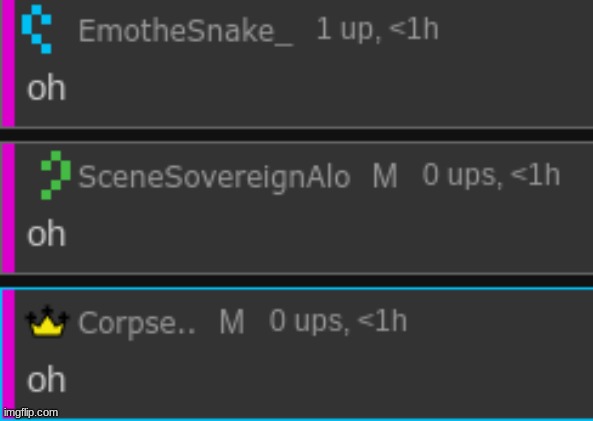Click Corpse..'s "0 ups, <1h" info
593x421 pixels.
338,321
